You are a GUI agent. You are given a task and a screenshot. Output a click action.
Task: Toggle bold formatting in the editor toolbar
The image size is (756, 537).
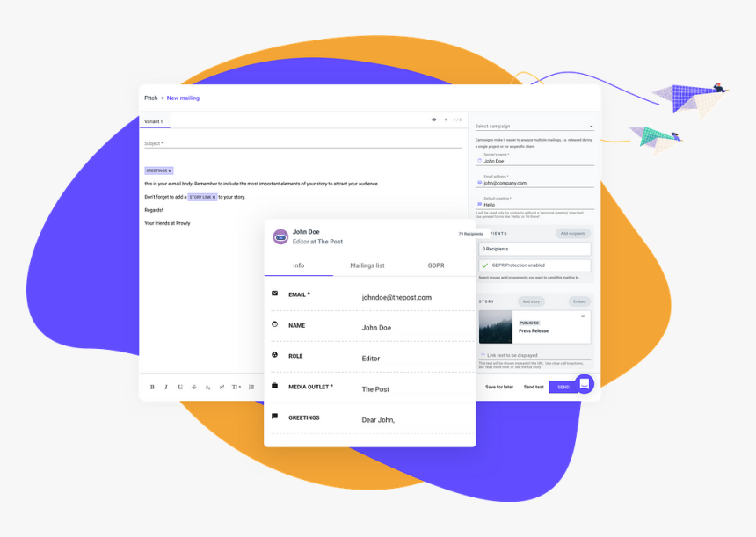152,387
